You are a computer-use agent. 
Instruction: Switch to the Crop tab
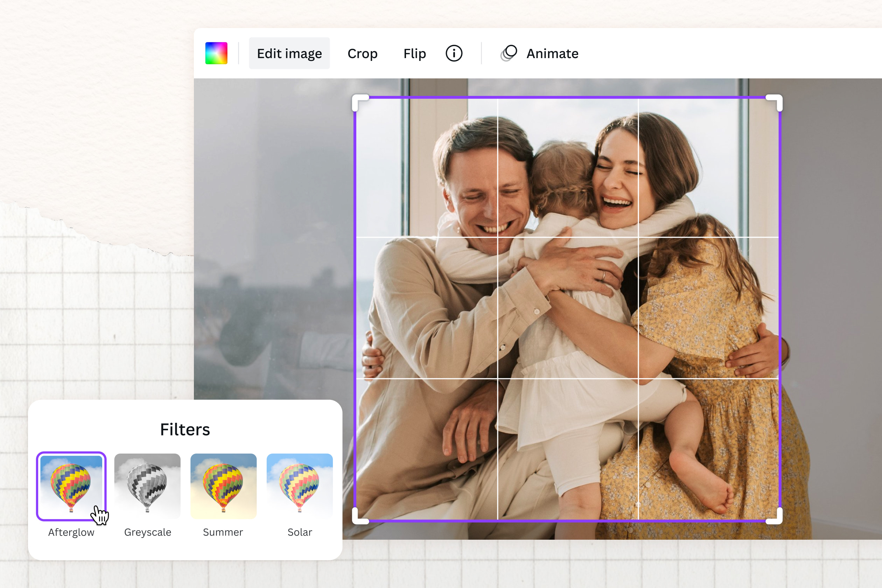click(x=362, y=53)
